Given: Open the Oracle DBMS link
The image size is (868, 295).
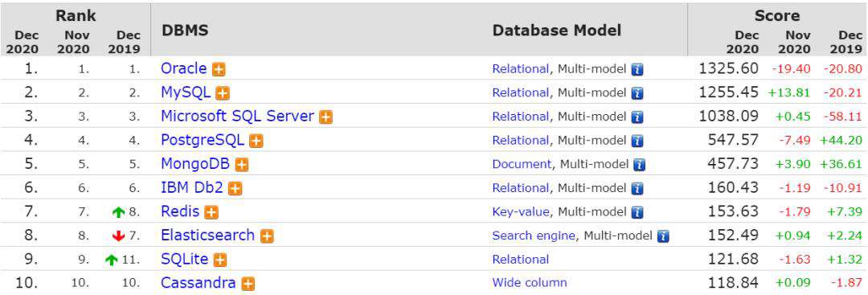Looking at the screenshot, I should pos(184,68).
